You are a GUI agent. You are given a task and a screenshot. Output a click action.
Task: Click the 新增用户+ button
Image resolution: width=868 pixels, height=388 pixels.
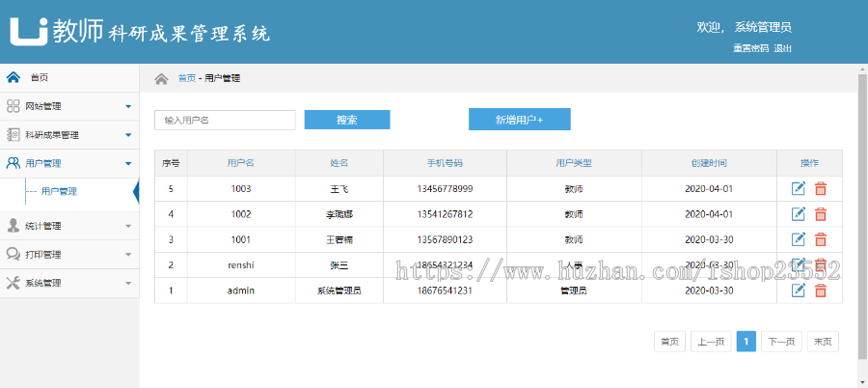(x=519, y=120)
